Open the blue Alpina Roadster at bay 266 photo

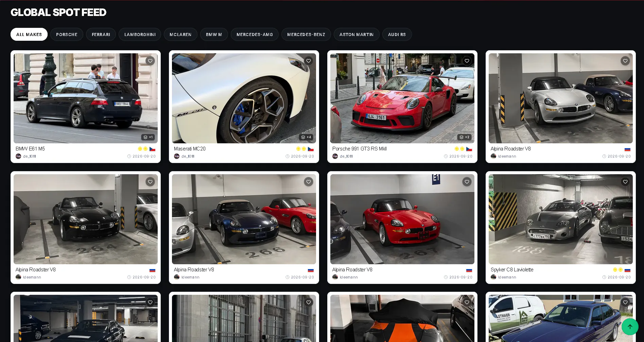coord(244,219)
